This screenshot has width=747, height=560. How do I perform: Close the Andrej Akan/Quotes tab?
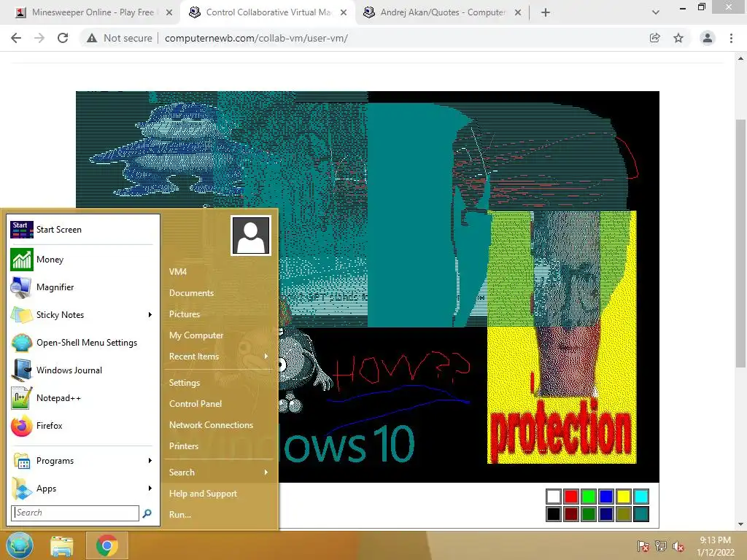point(518,12)
